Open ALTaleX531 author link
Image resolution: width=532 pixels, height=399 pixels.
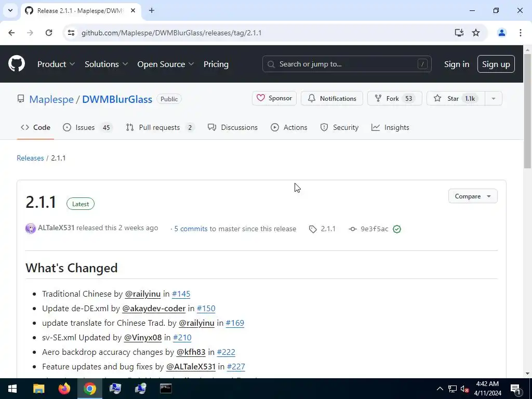(x=56, y=228)
